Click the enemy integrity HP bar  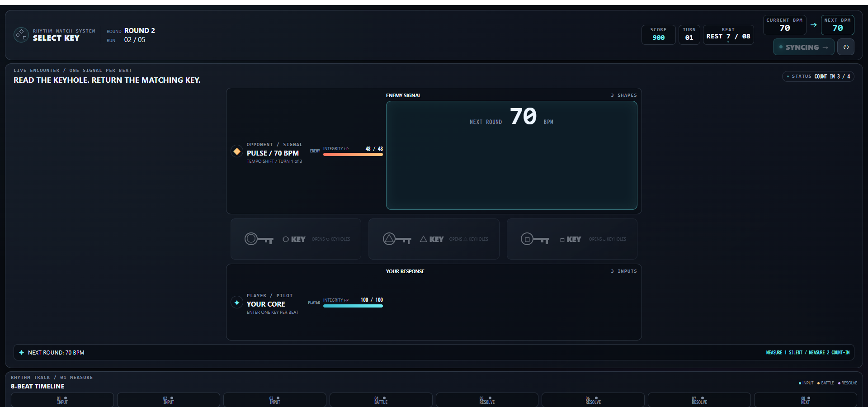[x=353, y=154]
